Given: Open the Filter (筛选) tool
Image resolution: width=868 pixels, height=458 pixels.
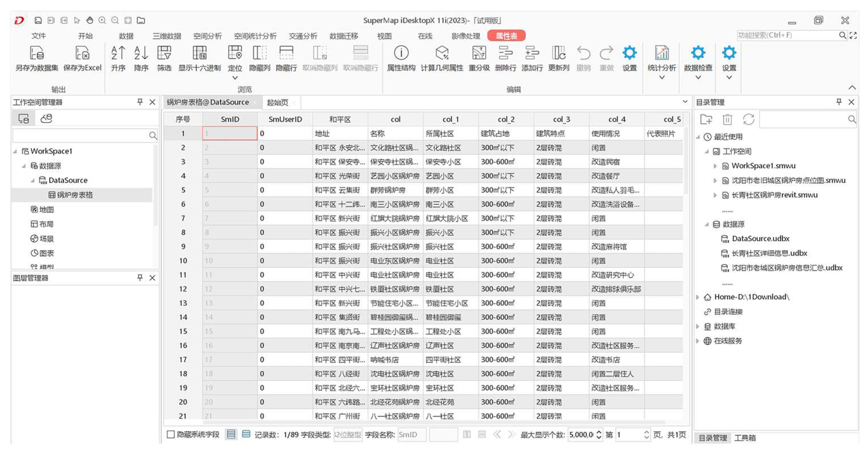Looking at the screenshot, I should tap(164, 53).
